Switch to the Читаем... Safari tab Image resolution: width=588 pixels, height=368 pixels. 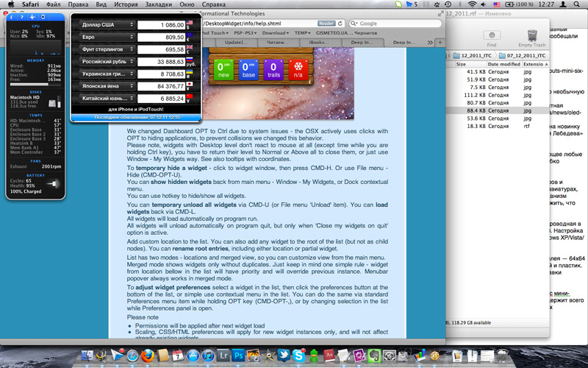click(x=277, y=43)
